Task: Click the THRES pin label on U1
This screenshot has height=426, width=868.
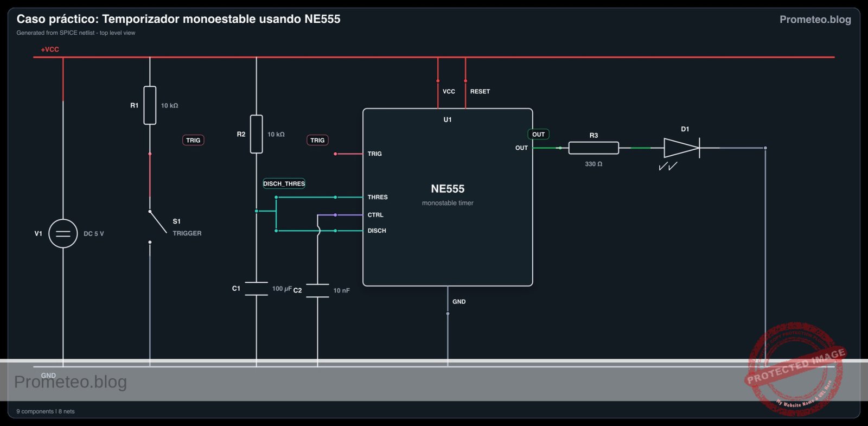Action: [x=378, y=198]
